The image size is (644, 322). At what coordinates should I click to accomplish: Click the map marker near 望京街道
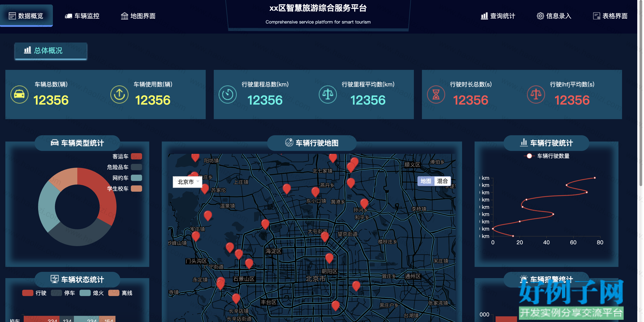tap(325, 236)
